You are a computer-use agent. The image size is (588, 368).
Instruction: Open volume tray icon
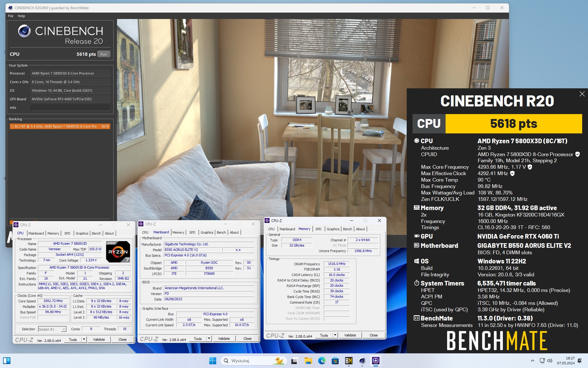click(x=550, y=361)
